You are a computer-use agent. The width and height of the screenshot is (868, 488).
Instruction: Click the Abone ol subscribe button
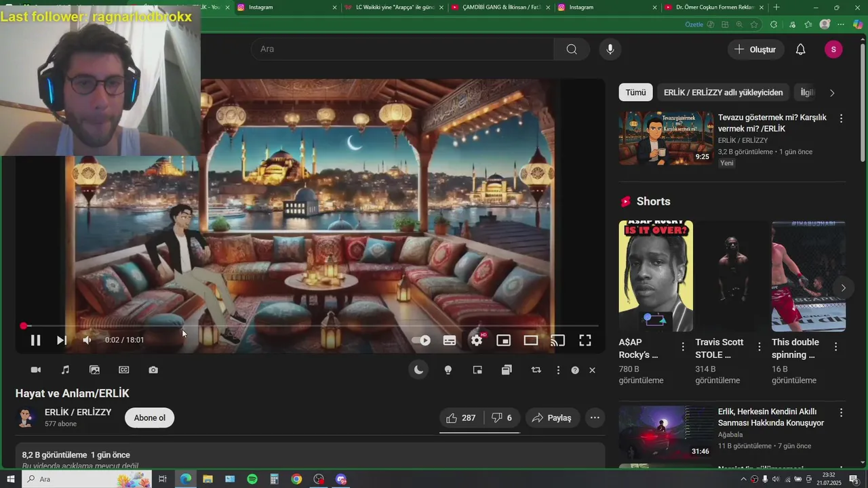(149, 418)
